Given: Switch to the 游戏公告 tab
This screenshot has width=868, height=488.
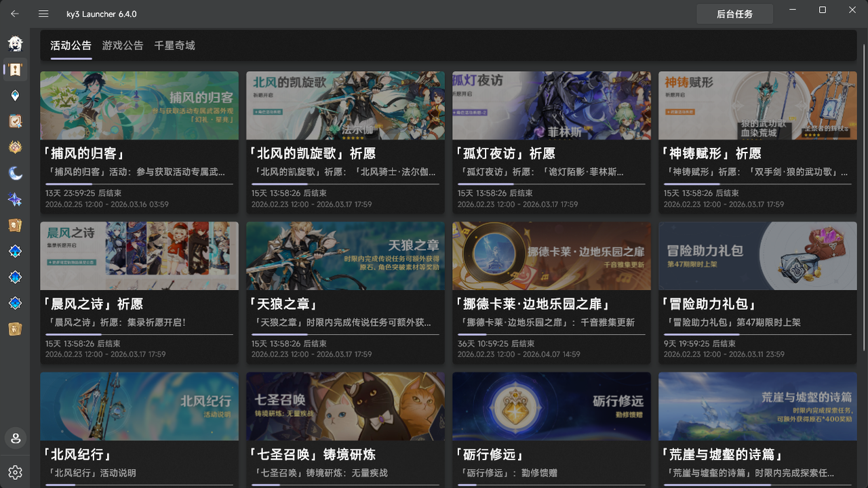Looking at the screenshot, I should coord(122,45).
